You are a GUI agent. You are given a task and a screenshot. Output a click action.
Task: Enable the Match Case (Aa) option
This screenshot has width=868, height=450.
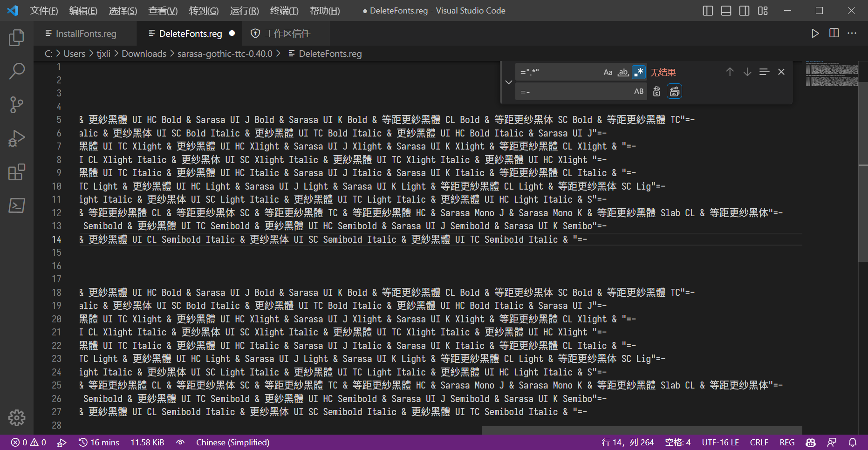(x=608, y=72)
